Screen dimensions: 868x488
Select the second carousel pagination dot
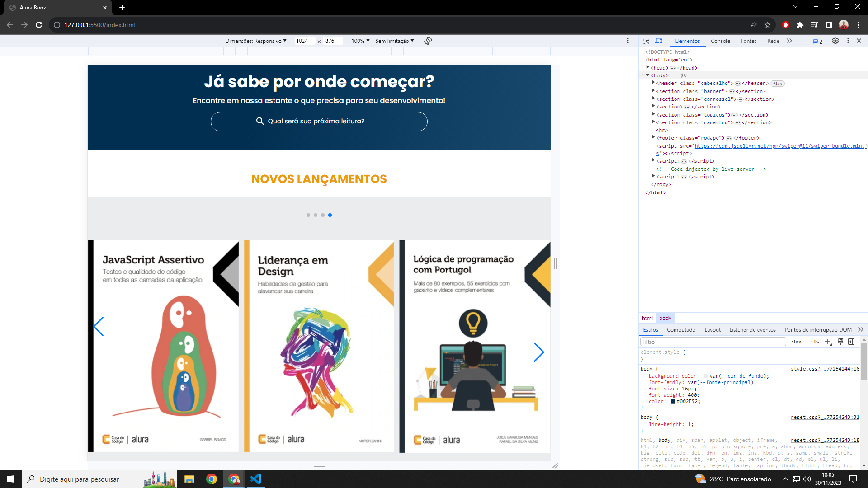click(316, 215)
